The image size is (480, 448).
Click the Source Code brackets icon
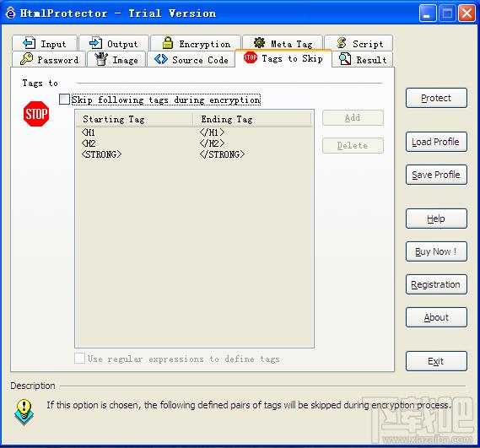pos(161,59)
